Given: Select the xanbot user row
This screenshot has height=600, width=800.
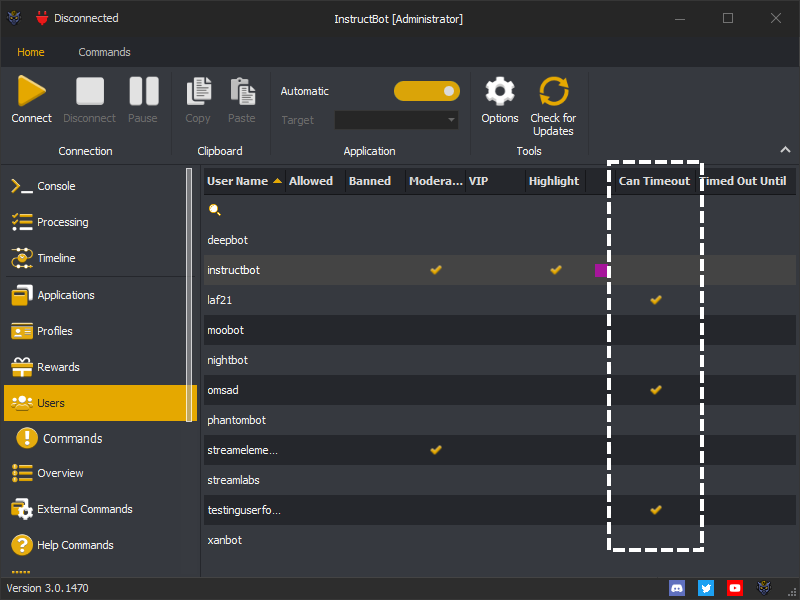Looking at the screenshot, I should (x=500, y=540).
